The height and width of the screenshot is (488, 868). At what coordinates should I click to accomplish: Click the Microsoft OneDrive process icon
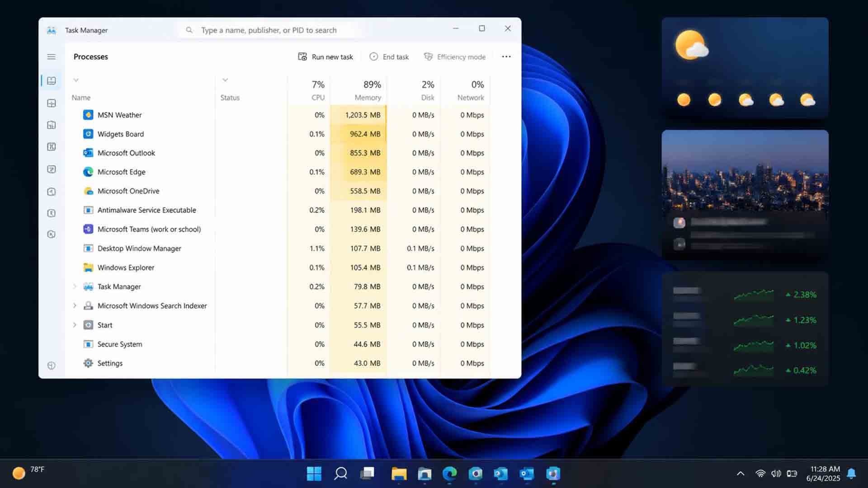click(x=88, y=191)
